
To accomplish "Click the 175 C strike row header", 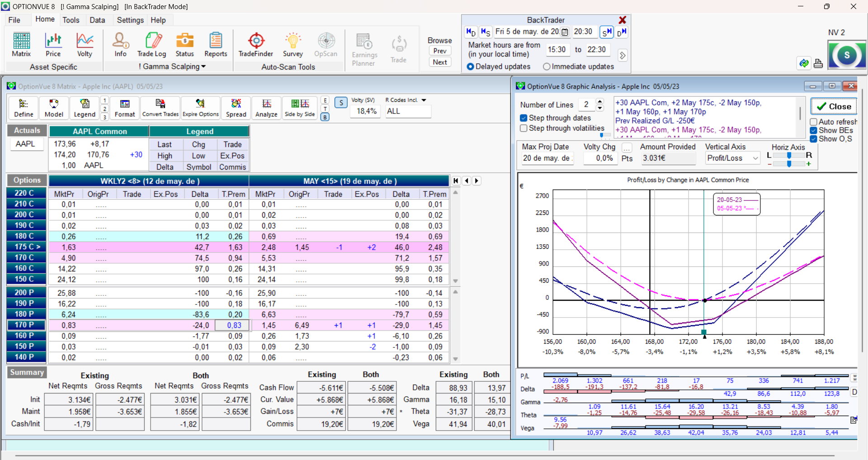I will point(27,247).
